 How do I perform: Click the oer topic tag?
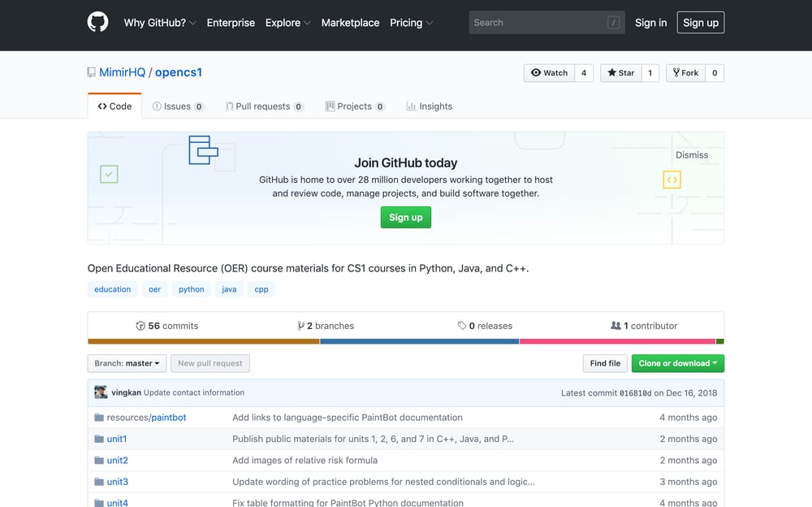(154, 289)
